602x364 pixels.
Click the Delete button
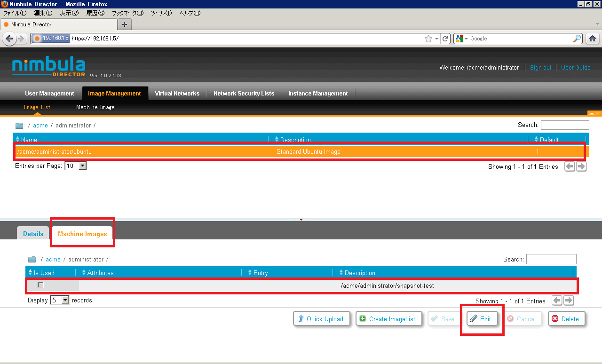pos(567,319)
